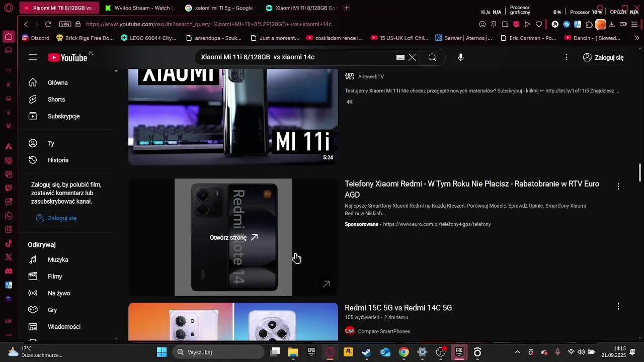The image size is (644, 362).
Task: Open the Compare SmartPhones channel
Action: tap(384, 331)
